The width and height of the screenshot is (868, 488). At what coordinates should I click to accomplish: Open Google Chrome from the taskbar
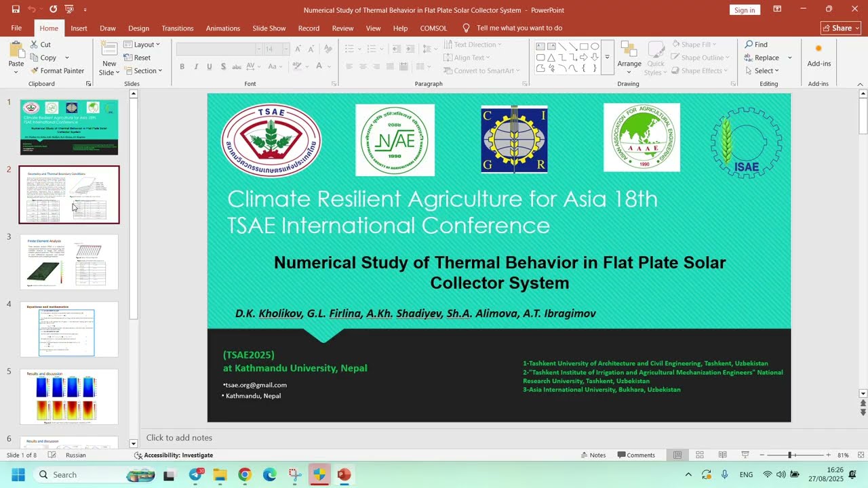[245, 474]
